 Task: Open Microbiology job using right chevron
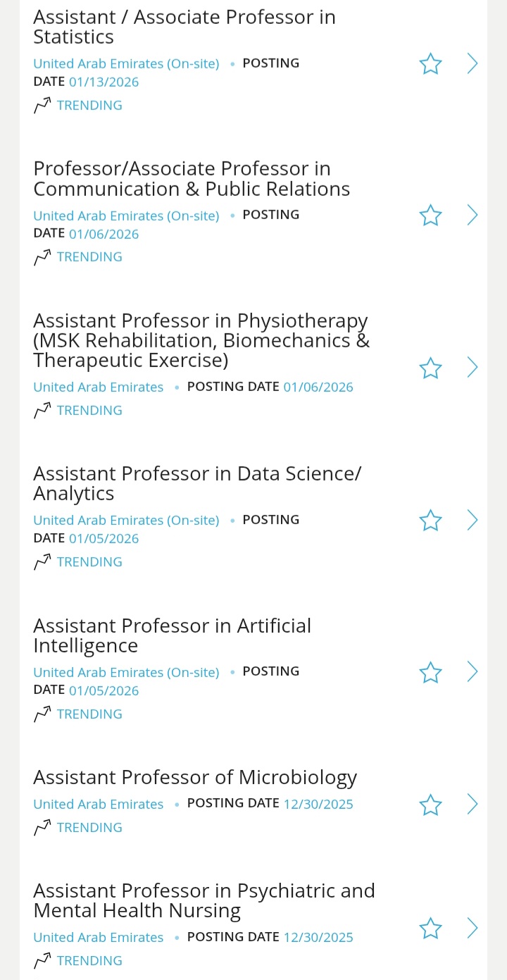click(472, 804)
